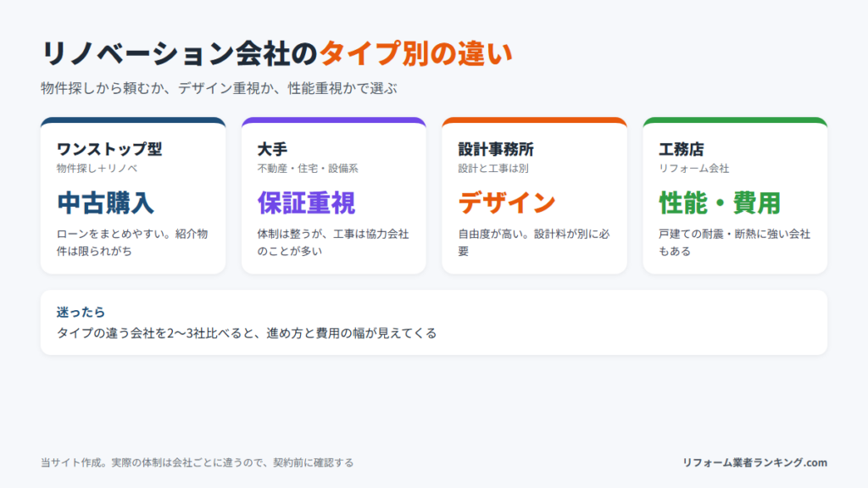The image size is (868, 488).
Task: Click description ローンをまとめやすい。紹介物件は限られがち
Action: (132, 242)
